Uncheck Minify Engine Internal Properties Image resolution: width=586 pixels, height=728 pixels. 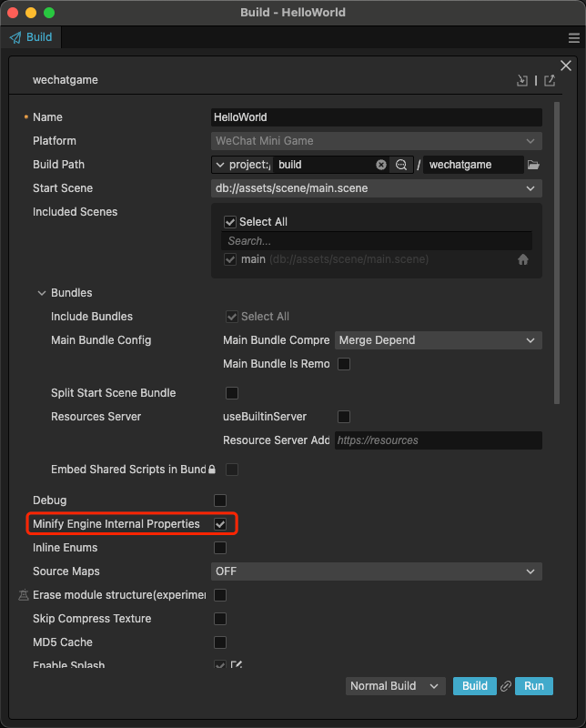[220, 524]
